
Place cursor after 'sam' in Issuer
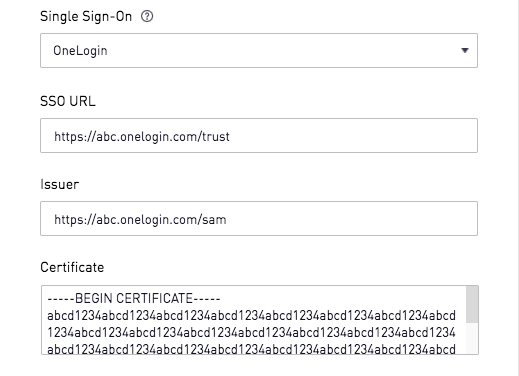(227, 219)
